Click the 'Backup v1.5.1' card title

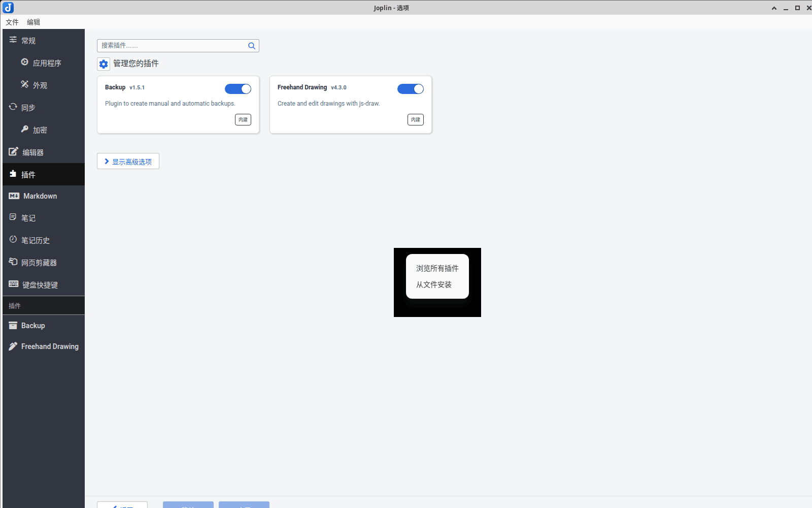point(125,87)
